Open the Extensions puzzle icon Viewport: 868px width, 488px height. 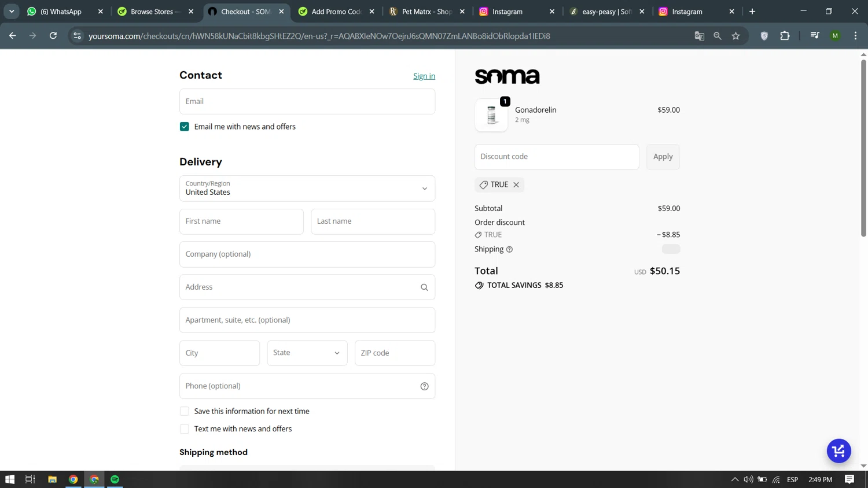[785, 36]
